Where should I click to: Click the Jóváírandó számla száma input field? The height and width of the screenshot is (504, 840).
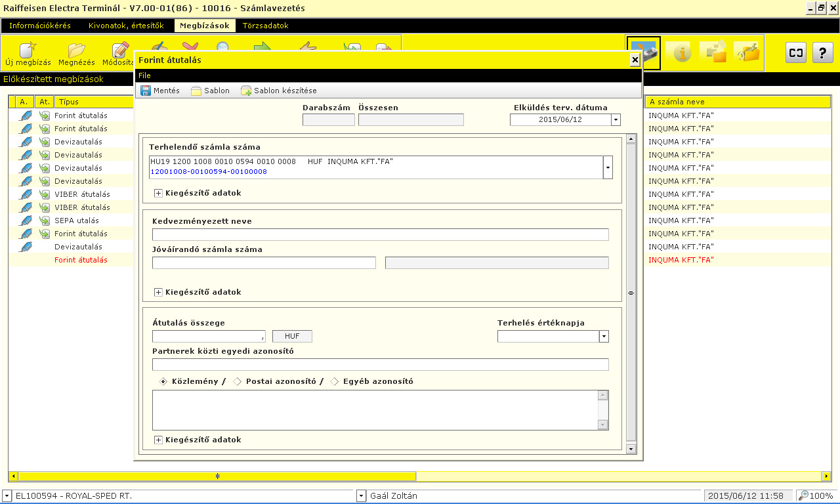pos(264,263)
